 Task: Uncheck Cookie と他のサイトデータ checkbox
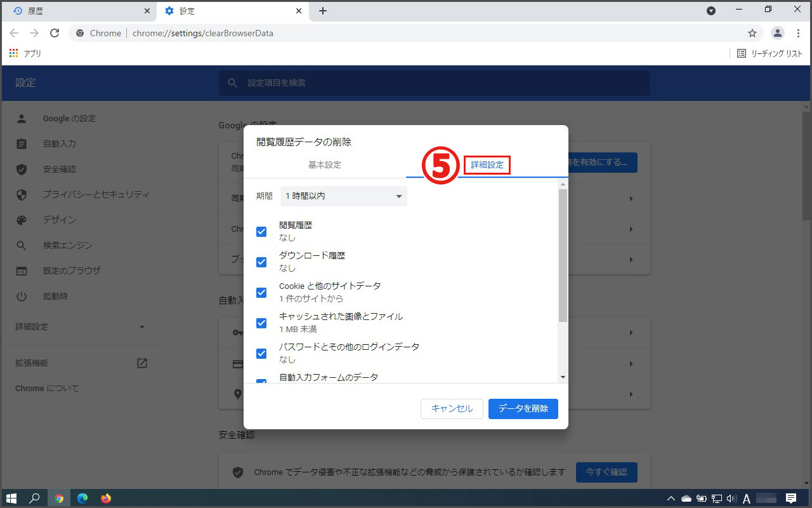(261, 293)
